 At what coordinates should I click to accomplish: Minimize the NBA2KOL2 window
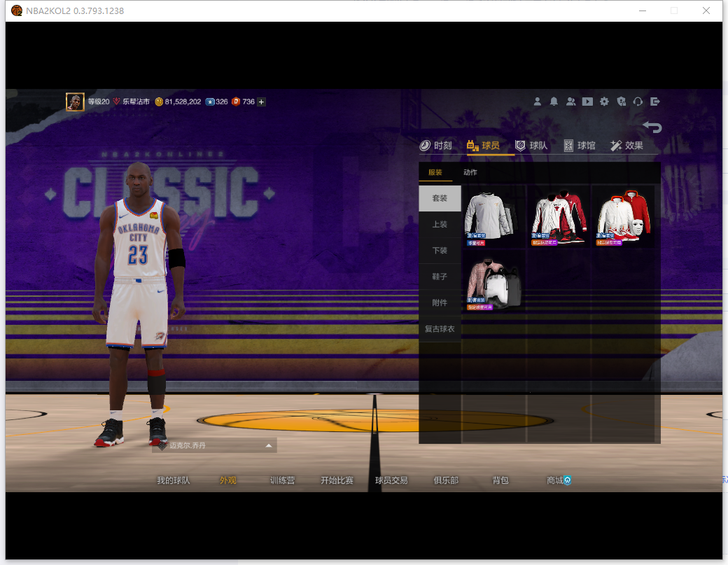click(x=643, y=11)
